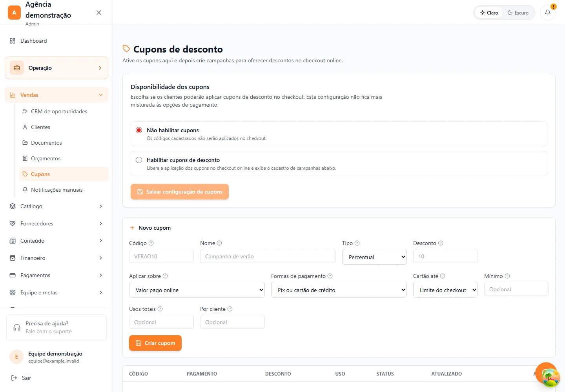Click the help icon beside Tipo label
The image size is (565, 392).
(357, 243)
